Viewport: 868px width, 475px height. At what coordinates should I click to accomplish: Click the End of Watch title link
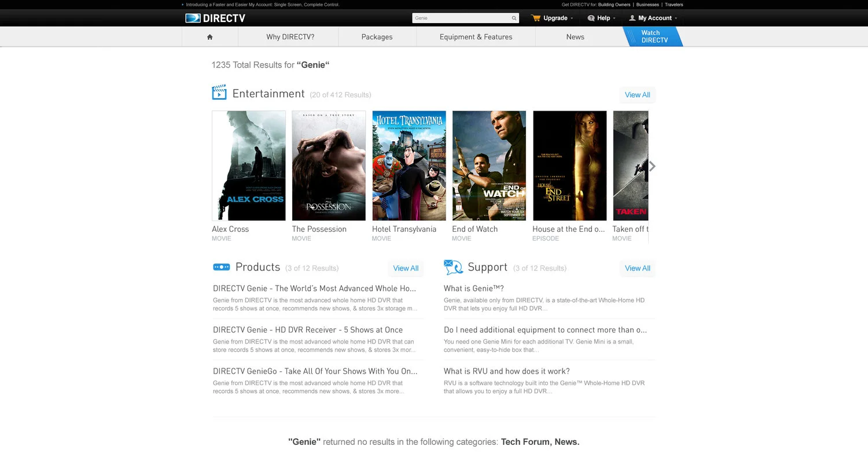475,229
